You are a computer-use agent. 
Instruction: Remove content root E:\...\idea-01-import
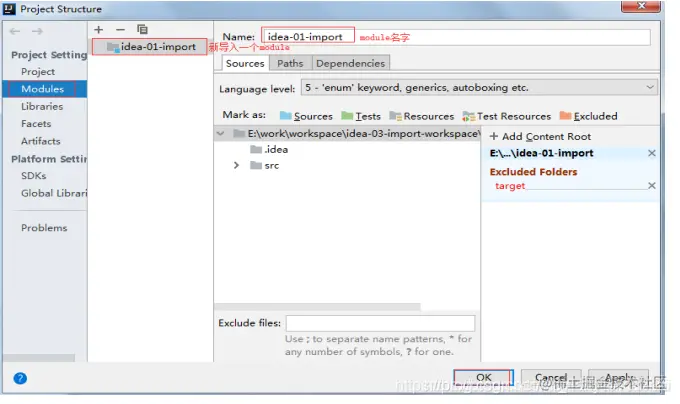651,153
